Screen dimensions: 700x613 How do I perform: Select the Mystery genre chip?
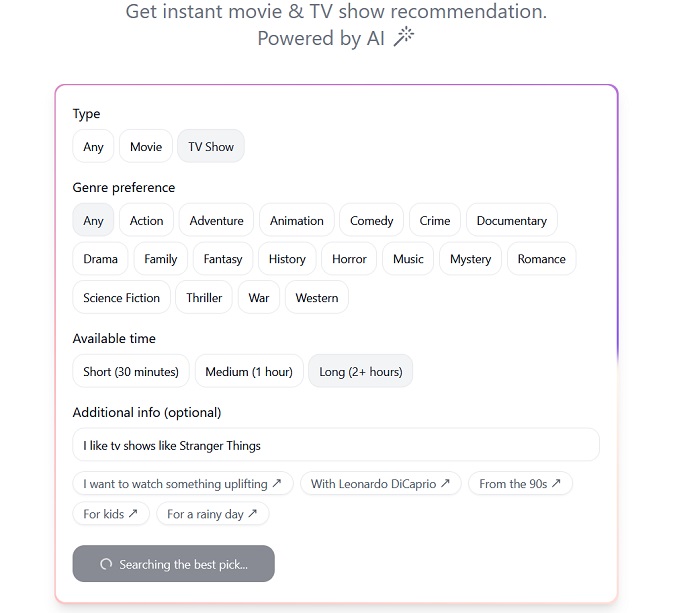(x=471, y=259)
